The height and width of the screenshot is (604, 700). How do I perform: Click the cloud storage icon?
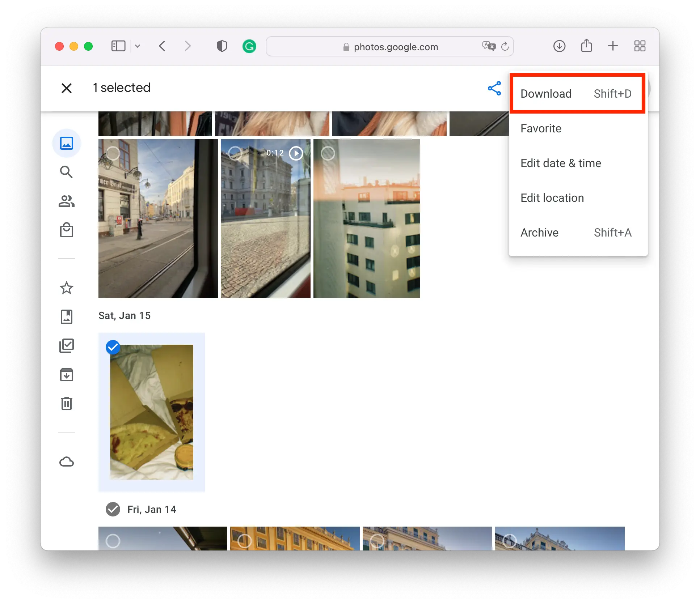pyautogui.click(x=67, y=462)
